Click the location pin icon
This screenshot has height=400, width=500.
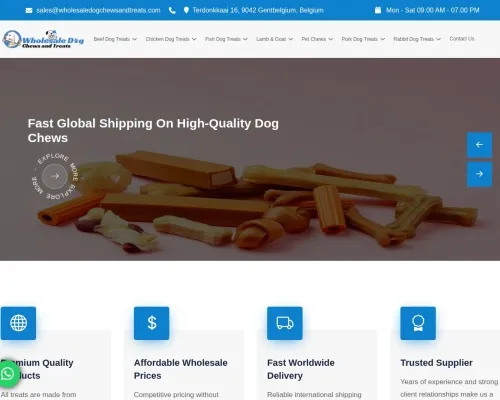pyautogui.click(x=186, y=10)
